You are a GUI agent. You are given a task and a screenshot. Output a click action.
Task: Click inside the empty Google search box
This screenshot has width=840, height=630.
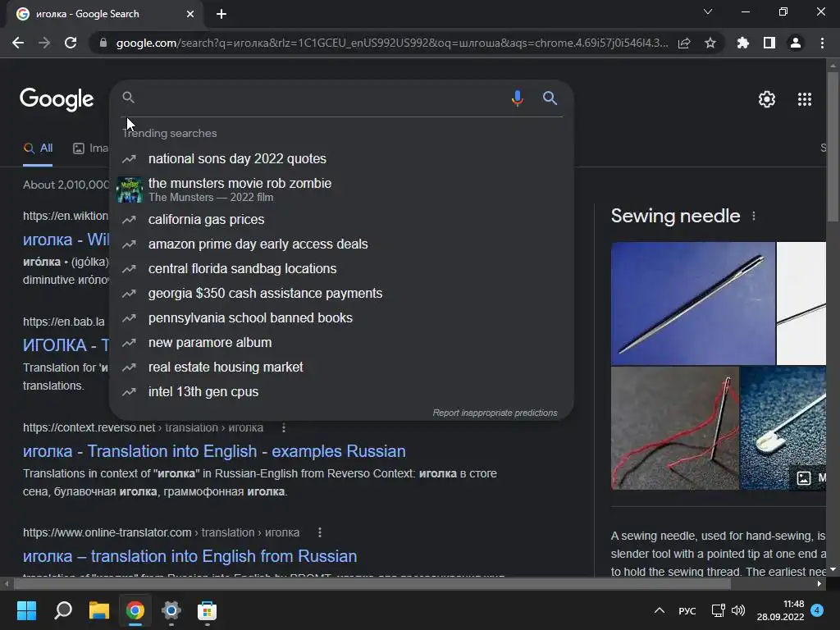tap(322, 98)
